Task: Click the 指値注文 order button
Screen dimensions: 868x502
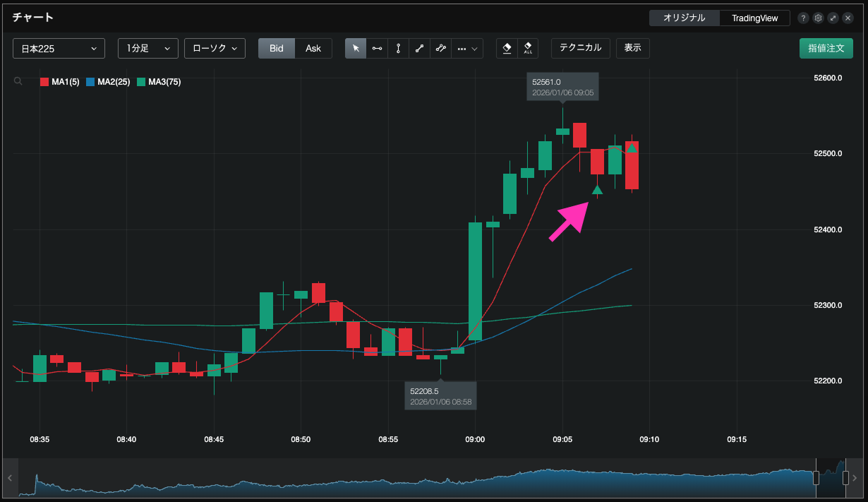Action: click(x=826, y=49)
